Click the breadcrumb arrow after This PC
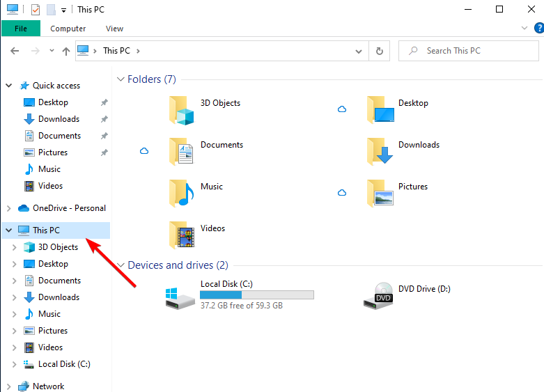Viewport: 544px width, 392px height. click(x=138, y=51)
